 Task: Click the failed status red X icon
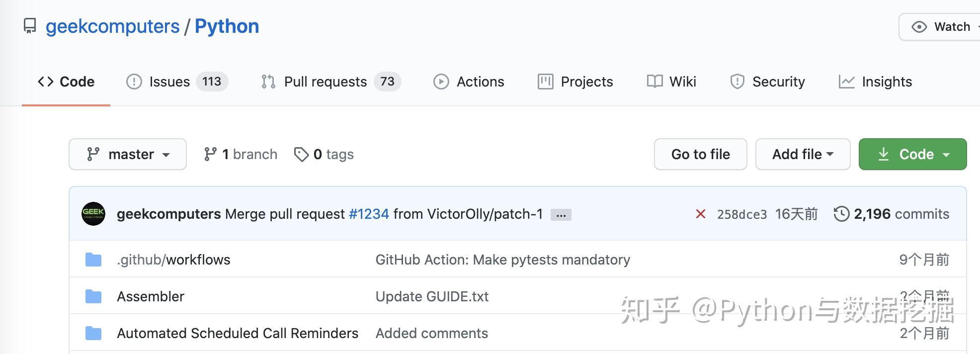701,214
